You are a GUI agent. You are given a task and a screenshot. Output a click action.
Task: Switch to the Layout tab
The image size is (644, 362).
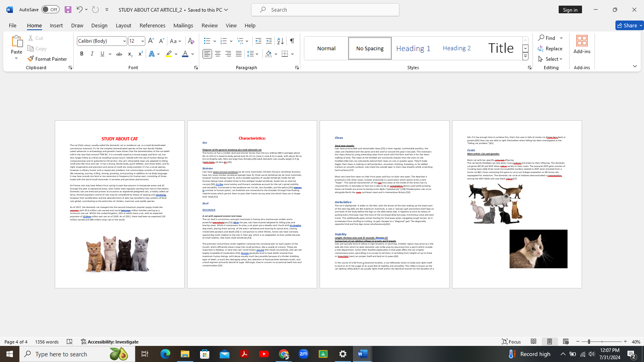123,25
